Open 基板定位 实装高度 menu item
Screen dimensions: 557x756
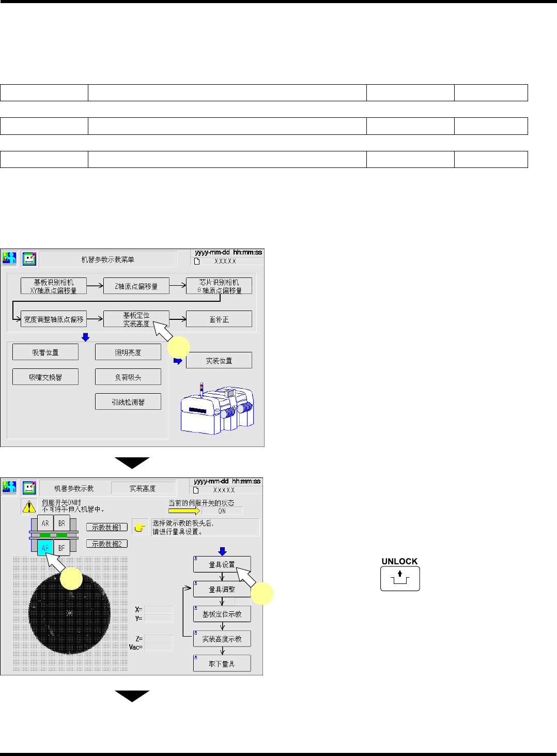(x=136, y=319)
